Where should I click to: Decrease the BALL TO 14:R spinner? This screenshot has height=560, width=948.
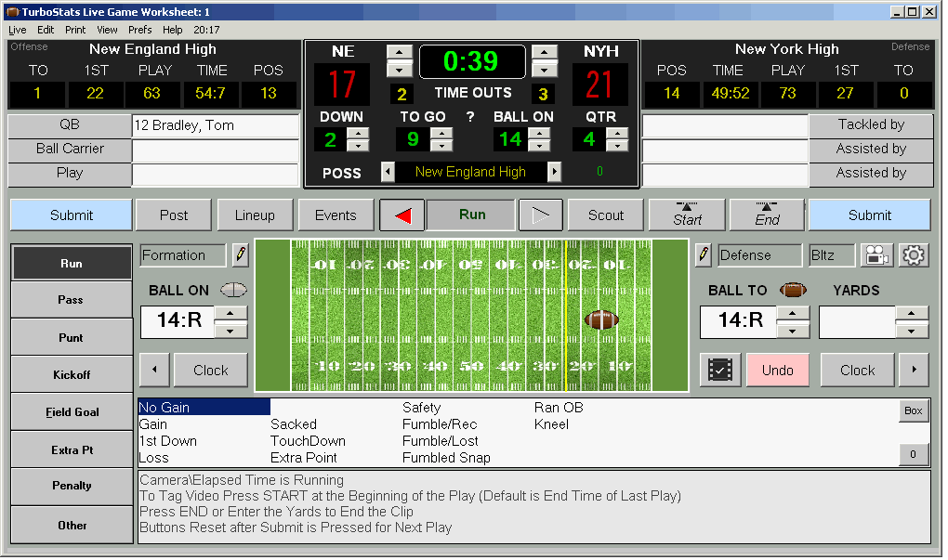[x=792, y=331]
